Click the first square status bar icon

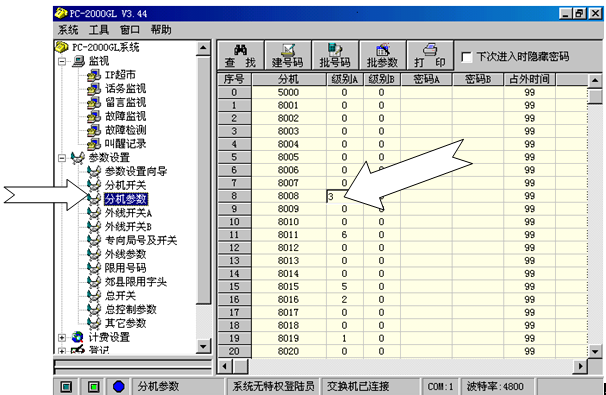coord(66,386)
